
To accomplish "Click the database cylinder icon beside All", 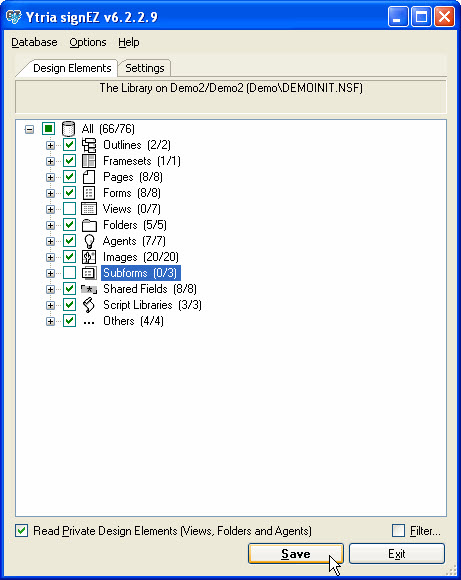I will (x=68, y=129).
